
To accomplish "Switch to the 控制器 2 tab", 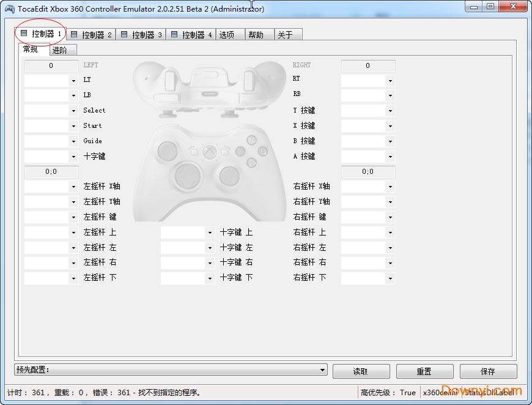I will [91, 34].
